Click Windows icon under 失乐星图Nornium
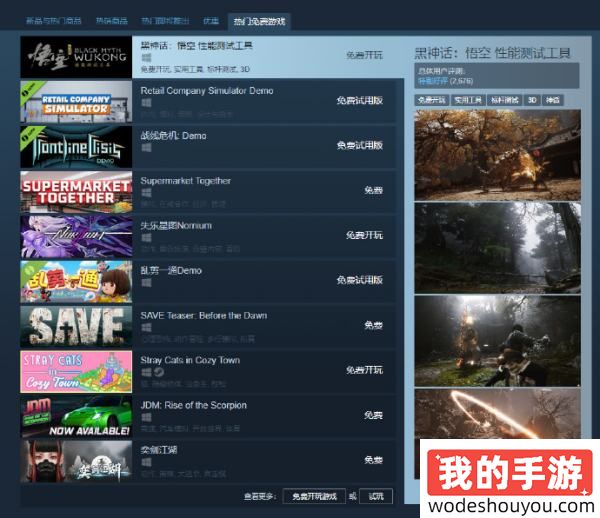The image size is (600, 518). pyautogui.click(x=146, y=238)
